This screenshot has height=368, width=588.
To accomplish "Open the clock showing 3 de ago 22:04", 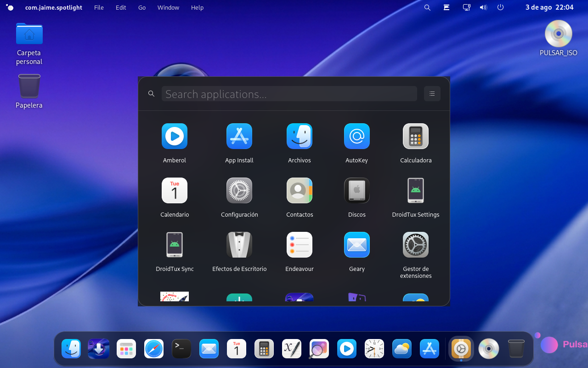I will click(x=549, y=7).
